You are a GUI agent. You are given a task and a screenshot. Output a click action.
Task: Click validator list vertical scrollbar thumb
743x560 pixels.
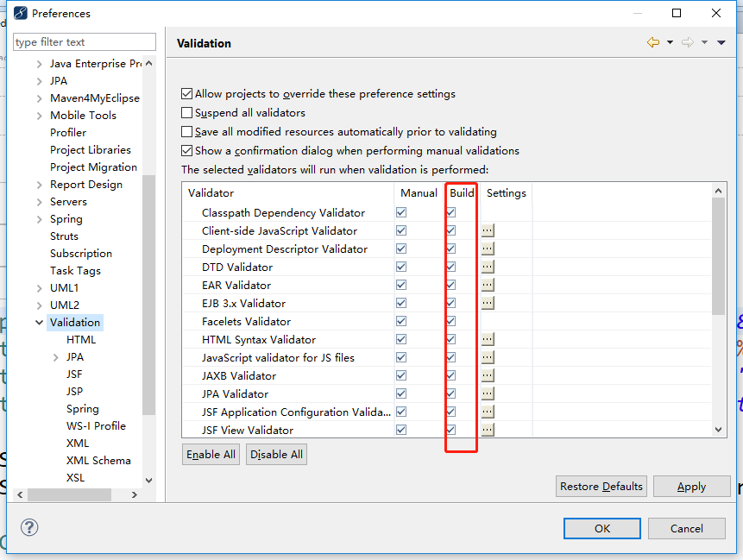coord(718,255)
